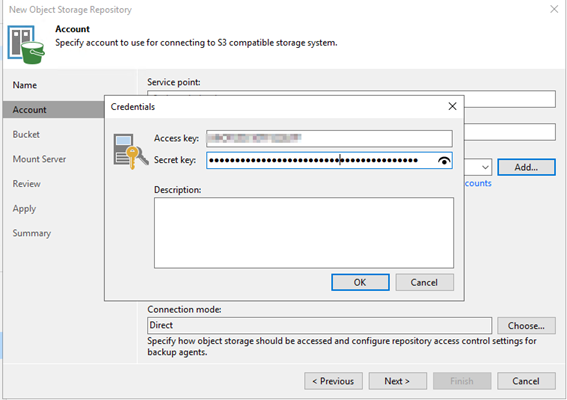Click the object storage bucket icon
The width and height of the screenshot is (567, 400).
click(x=26, y=44)
